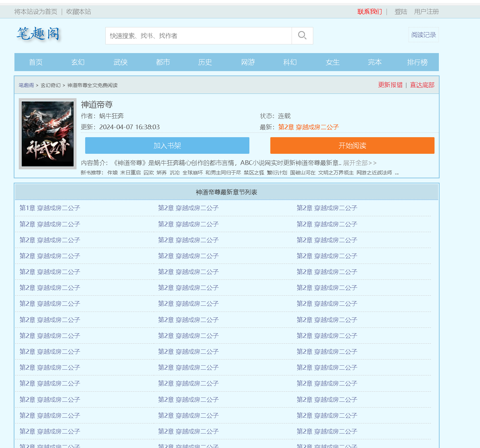Open 完本 completed books tab
Screen dimensions: 480x448
point(375,62)
